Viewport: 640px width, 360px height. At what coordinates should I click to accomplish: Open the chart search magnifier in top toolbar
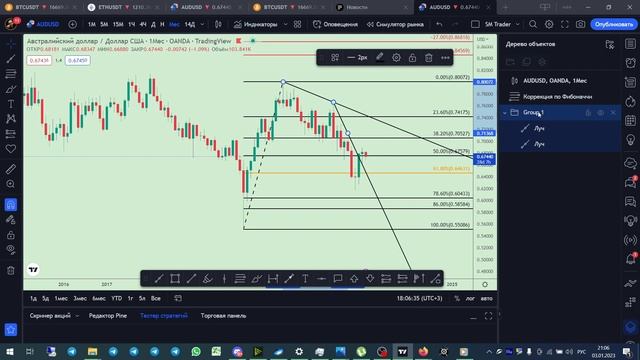[533, 24]
